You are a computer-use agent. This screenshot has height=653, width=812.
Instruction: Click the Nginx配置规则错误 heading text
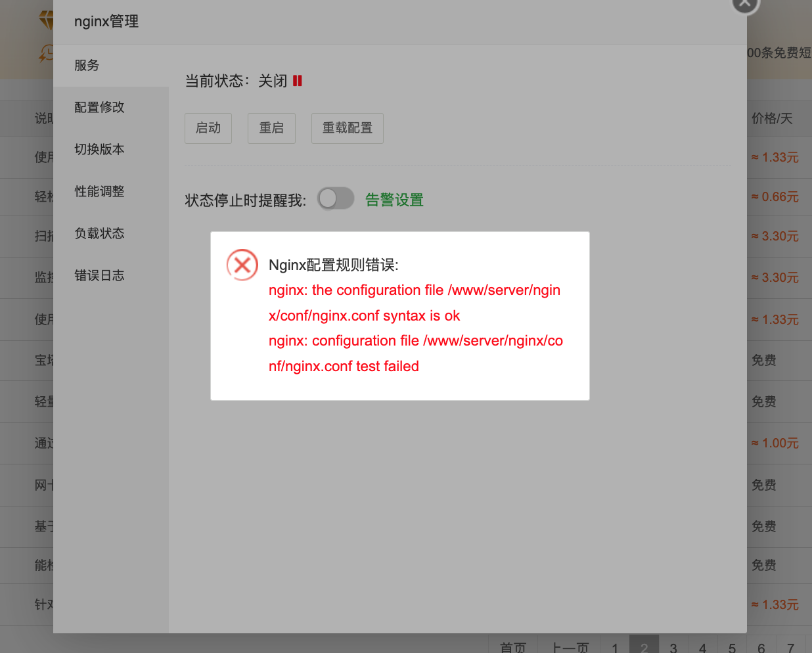click(334, 265)
